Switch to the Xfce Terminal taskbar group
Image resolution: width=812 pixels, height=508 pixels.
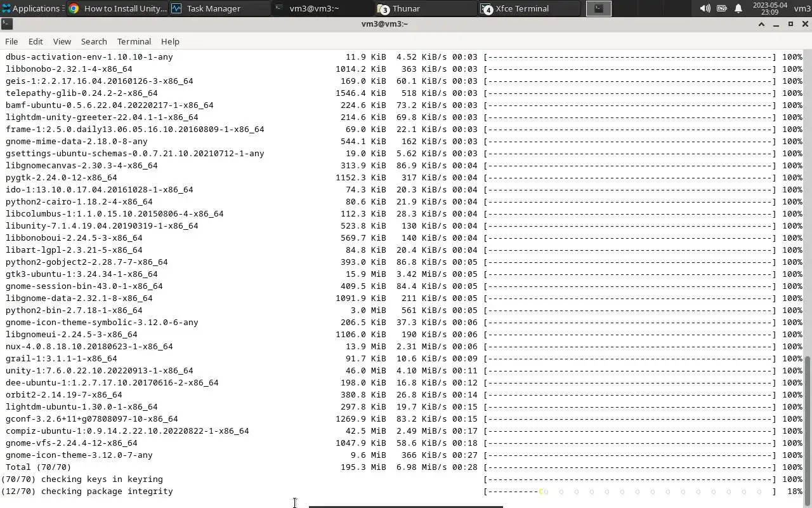tap(528, 8)
